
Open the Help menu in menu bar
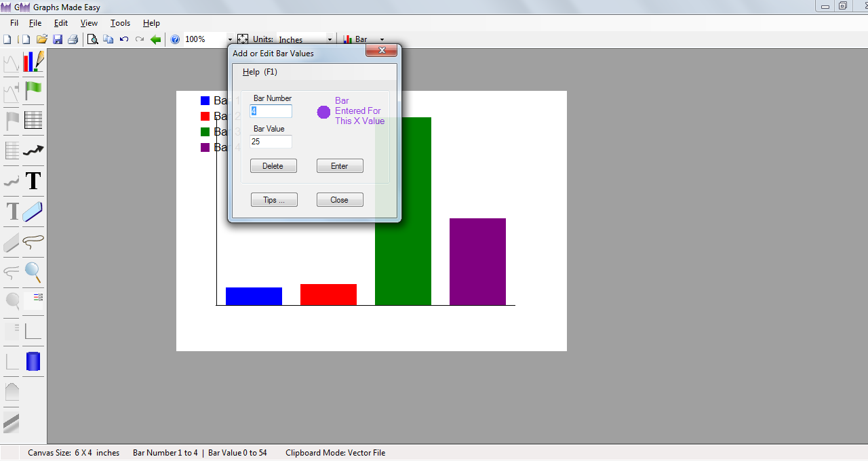[151, 23]
